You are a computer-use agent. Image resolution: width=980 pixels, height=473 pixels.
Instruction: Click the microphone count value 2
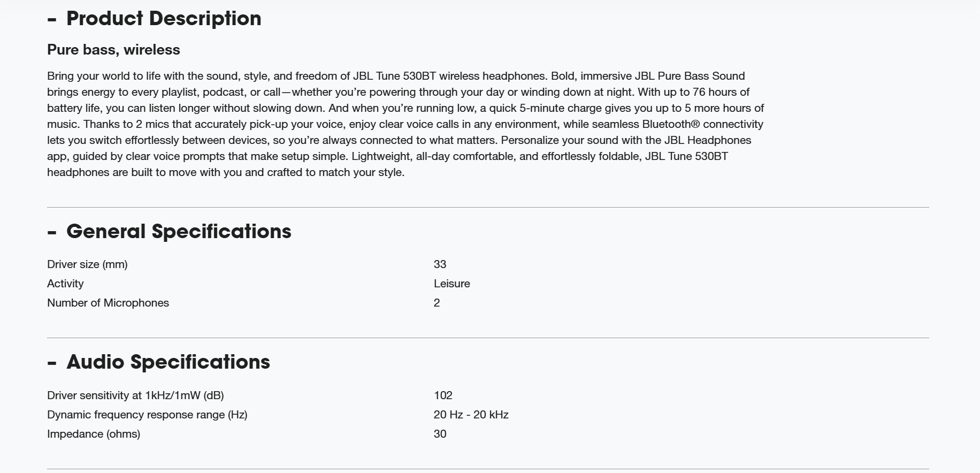pos(437,303)
